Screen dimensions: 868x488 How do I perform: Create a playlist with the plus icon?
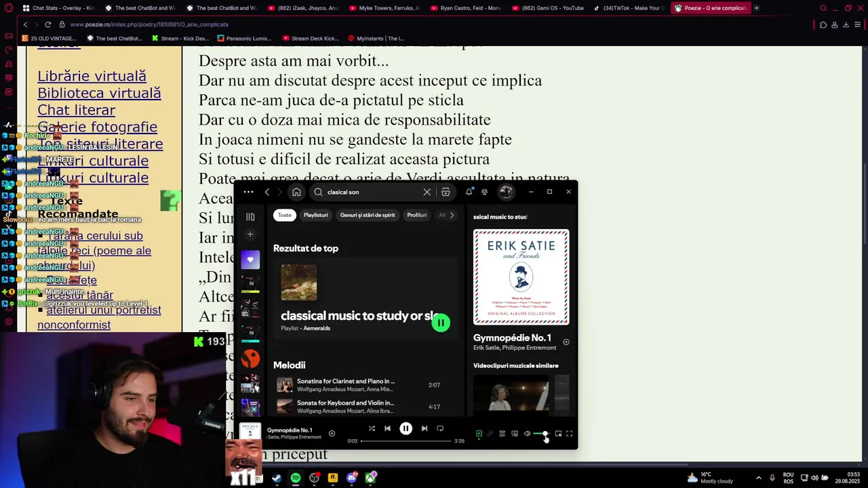(x=250, y=235)
